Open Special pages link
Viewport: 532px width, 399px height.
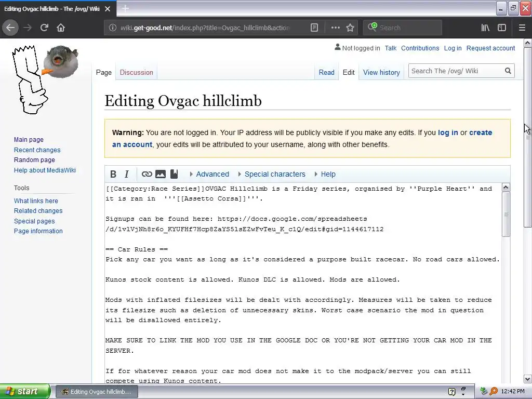point(34,221)
